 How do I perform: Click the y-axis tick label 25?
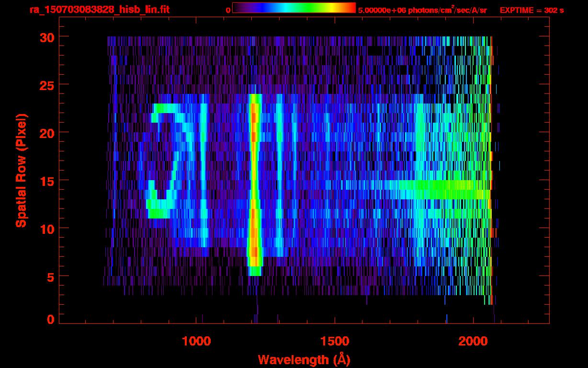[46, 85]
